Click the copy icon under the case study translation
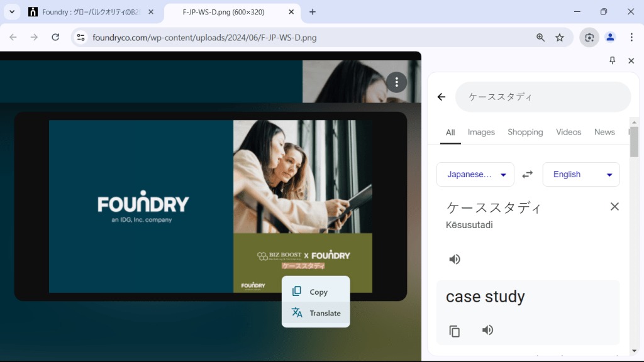The width and height of the screenshot is (644, 362). click(455, 330)
